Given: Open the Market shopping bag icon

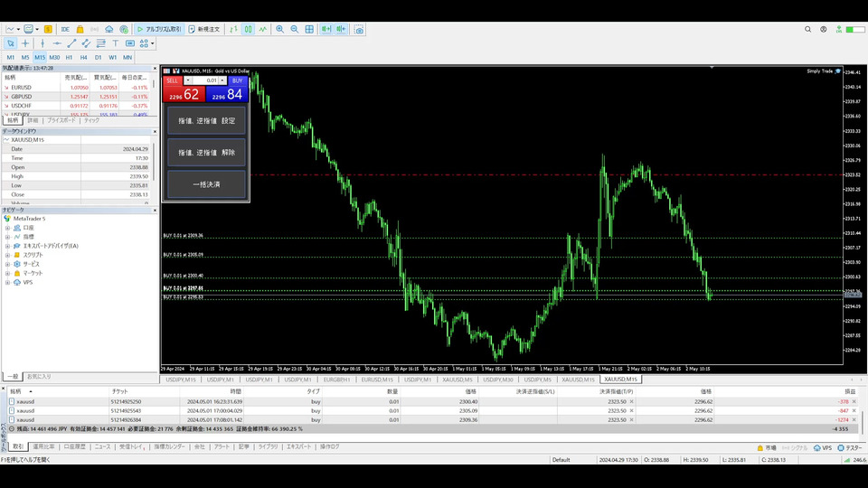Looking at the screenshot, I should pyautogui.click(x=80, y=29).
